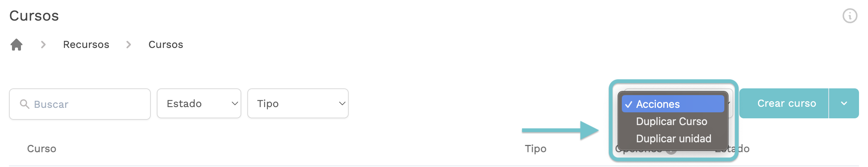Choose Duplicar Curso from the menu
The width and height of the screenshot is (868, 167).
tap(673, 121)
